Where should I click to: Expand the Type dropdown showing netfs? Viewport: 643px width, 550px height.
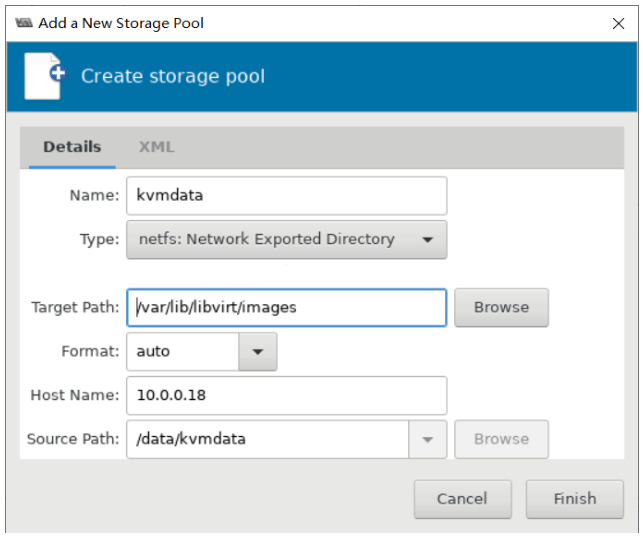click(x=286, y=240)
